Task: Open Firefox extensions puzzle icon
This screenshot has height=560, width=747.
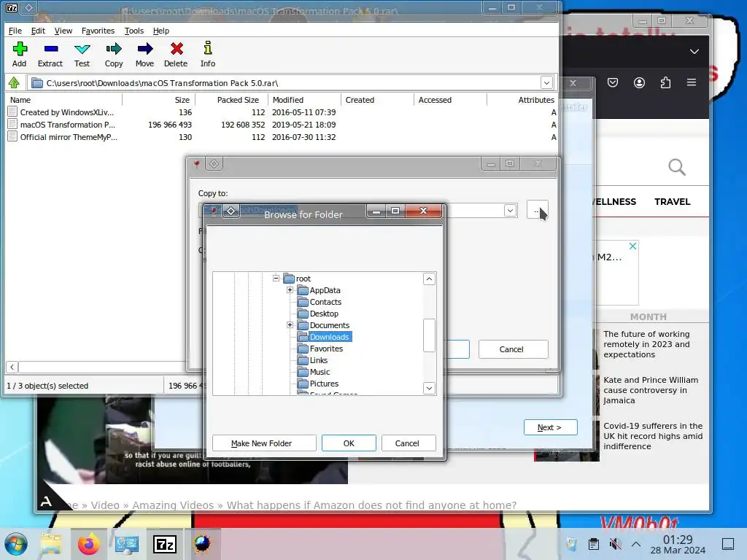Action: (x=665, y=83)
